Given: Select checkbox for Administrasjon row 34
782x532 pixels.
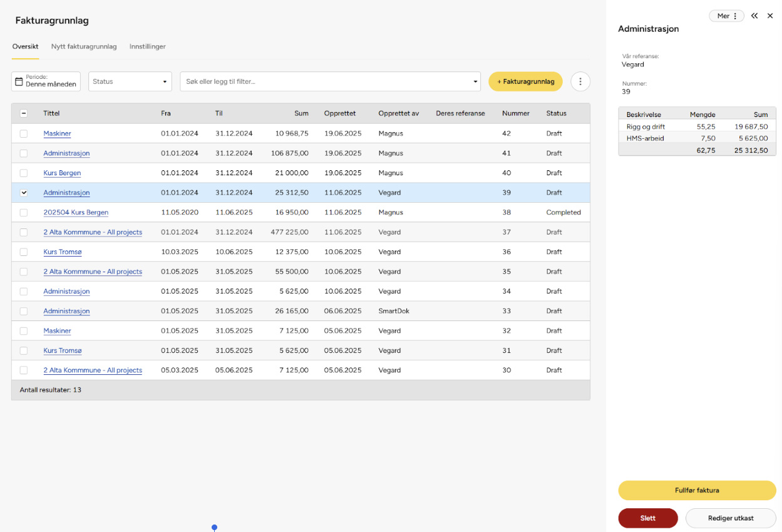Looking at the screenshot, I should click(24, 291).
